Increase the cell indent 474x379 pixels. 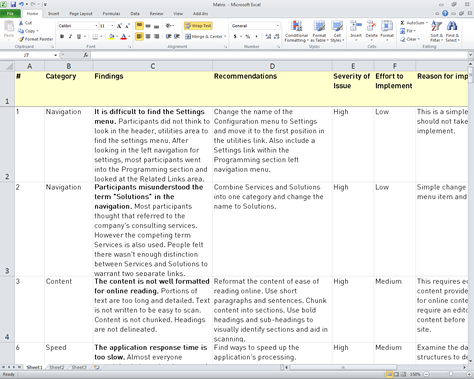[x=177, y=36]
